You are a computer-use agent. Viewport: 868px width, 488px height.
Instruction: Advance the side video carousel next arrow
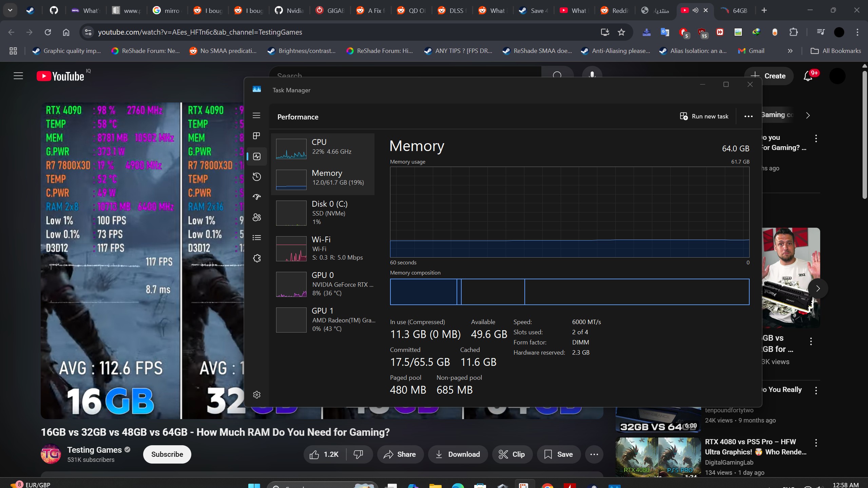[x=818, y=288]
